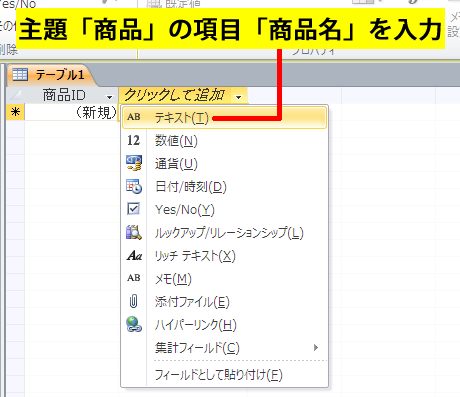Select the テキスト(T) field type

[224, 117]
